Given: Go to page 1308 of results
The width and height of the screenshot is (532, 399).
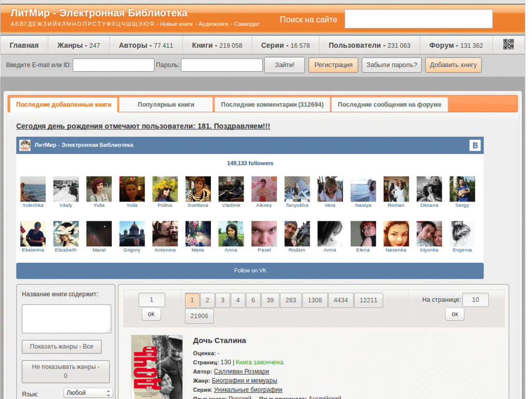Looking at the screenshot, I should coord(315,300).
